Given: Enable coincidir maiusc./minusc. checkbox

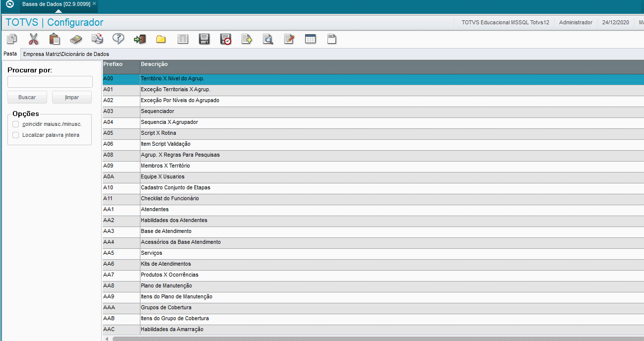Looking at the screenshot, I should (x=16, y=124).
